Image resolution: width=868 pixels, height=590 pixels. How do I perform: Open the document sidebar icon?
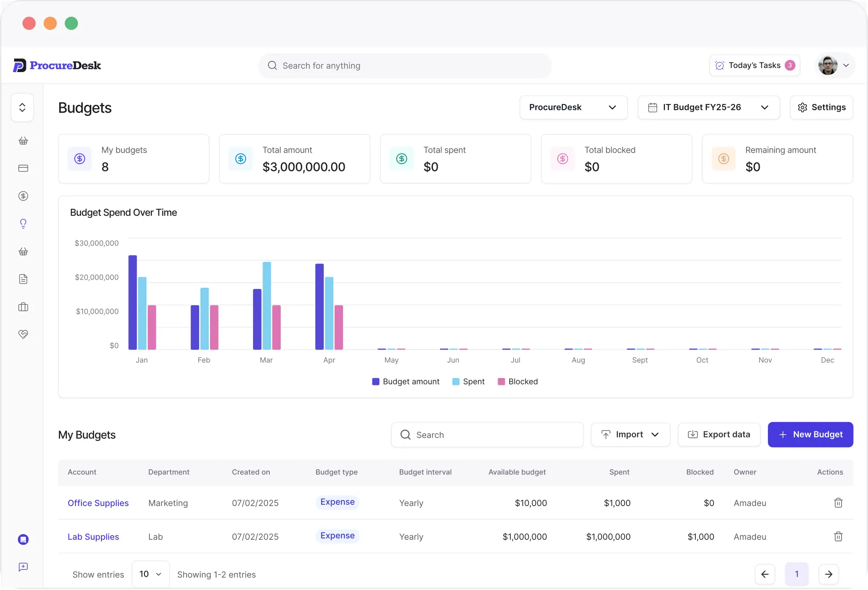tap(23, 279)
